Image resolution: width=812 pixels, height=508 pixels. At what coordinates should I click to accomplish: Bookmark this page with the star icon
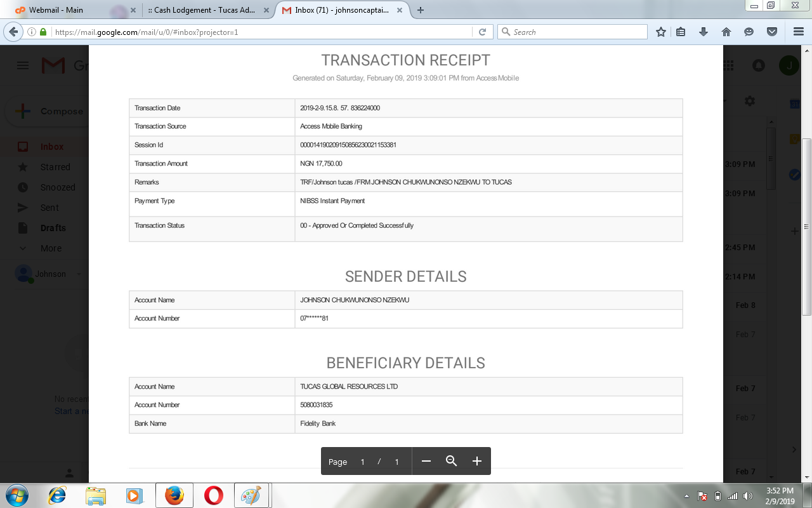pyautogui.click(x=661, y=32)
